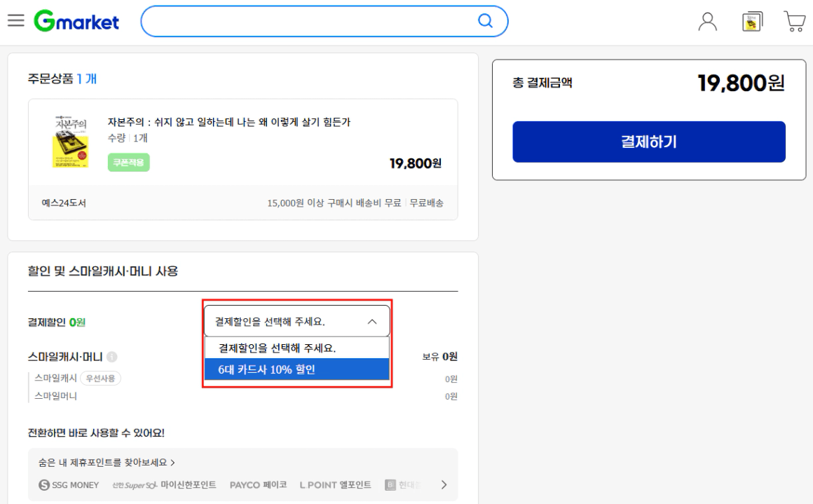This screenshot has width=813, height=504.
Task: Open the hamburger menu
Action: coord(15,20)
